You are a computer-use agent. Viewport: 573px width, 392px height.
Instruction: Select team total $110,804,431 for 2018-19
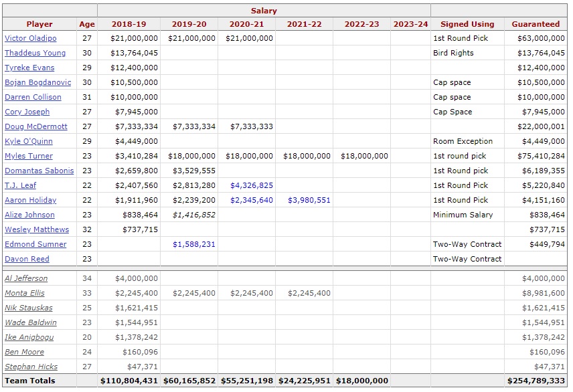[x=129, y=381]
